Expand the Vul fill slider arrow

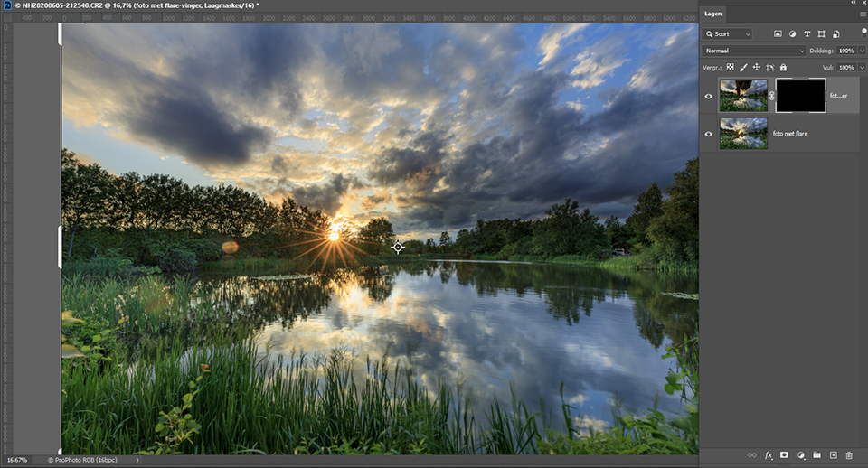click(862, 68)
